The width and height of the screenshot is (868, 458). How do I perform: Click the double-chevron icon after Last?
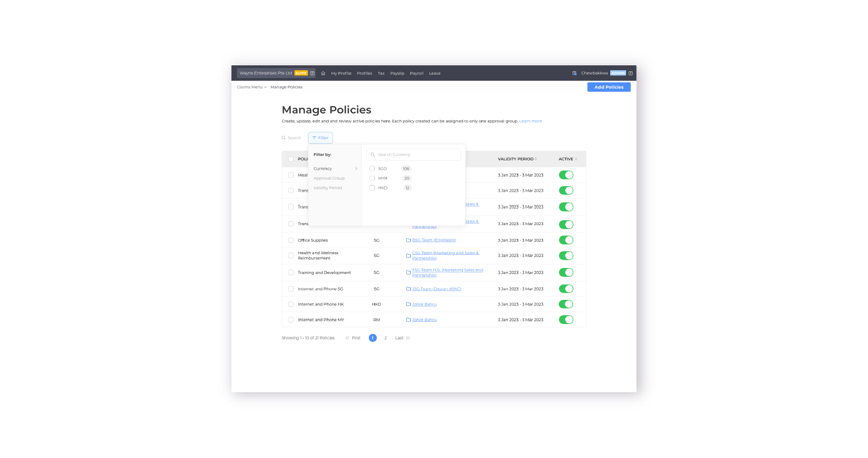click(x=408, y=338)
